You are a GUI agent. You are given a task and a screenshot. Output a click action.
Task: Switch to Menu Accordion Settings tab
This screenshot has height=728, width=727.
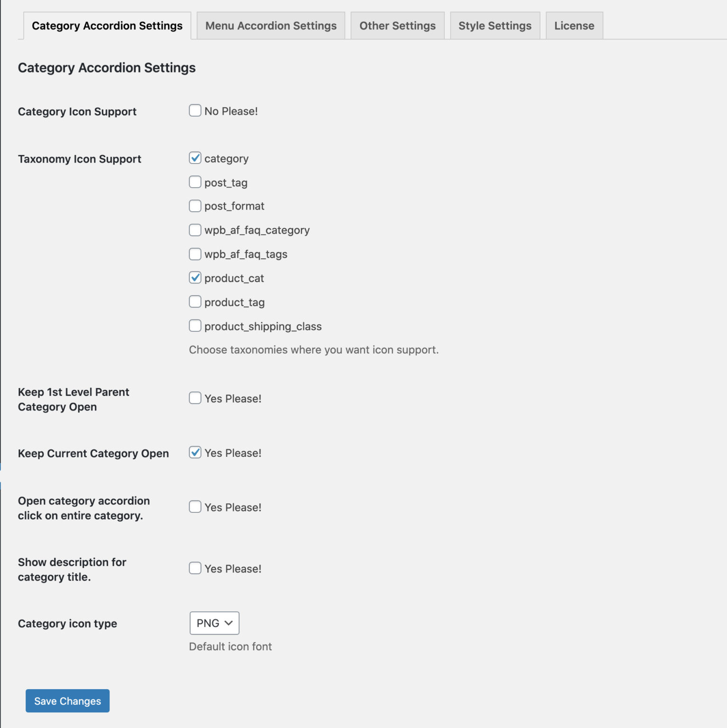(270, 26)
